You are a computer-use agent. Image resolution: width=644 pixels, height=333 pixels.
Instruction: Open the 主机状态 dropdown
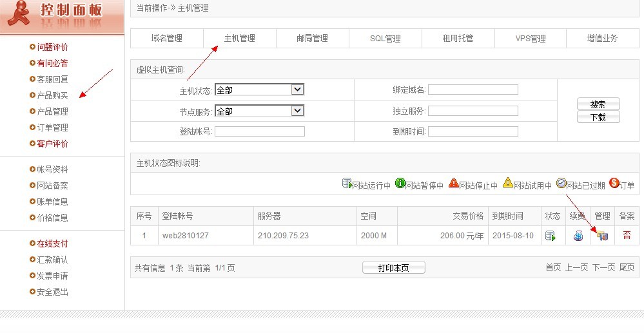click(259, 90)
